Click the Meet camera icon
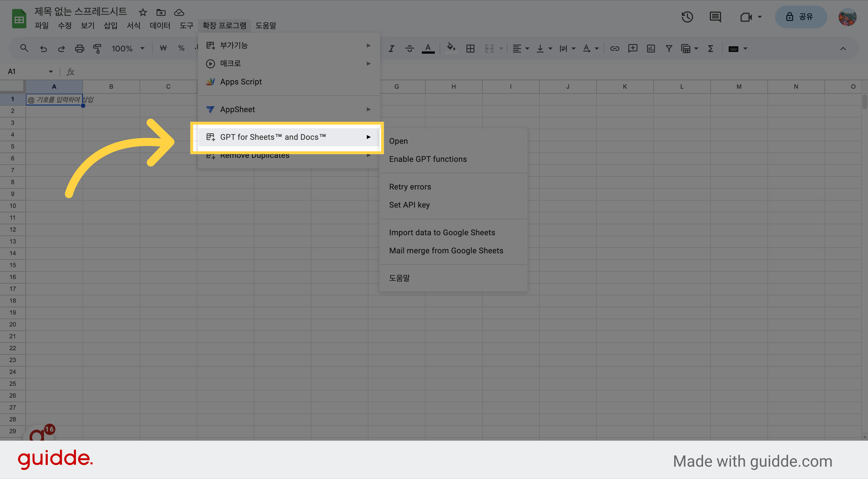This screenshot has height=479, width=868. pyautogui.click(x=746, y=17)
